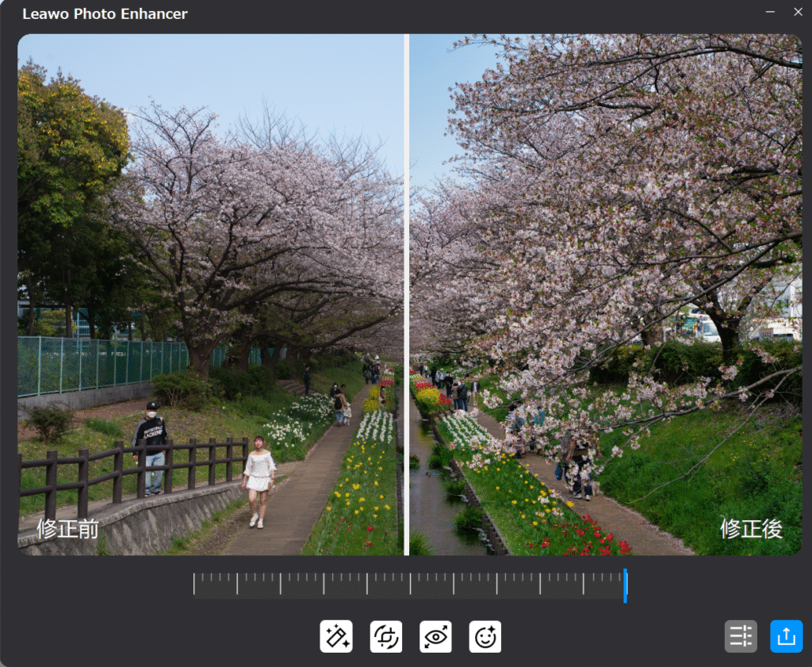Click the left end of the ruler scale
The width and height of the screenshot is (812, 667).
pos(195,585)
